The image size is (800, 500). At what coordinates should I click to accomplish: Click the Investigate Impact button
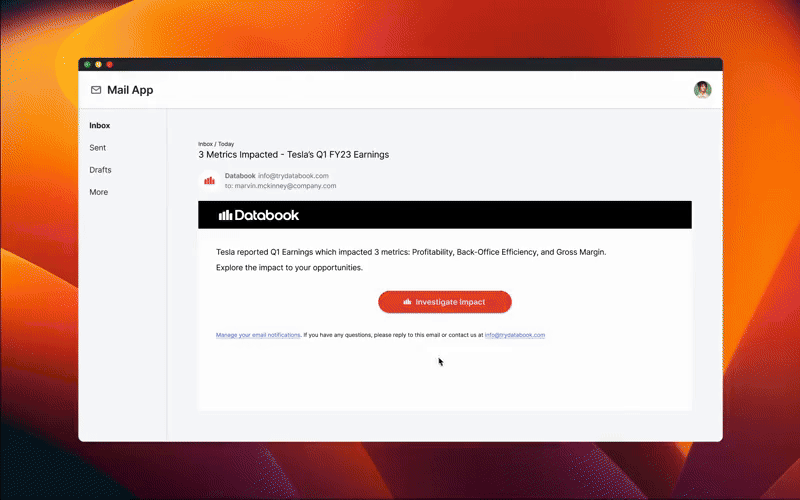tap(445, 302)
